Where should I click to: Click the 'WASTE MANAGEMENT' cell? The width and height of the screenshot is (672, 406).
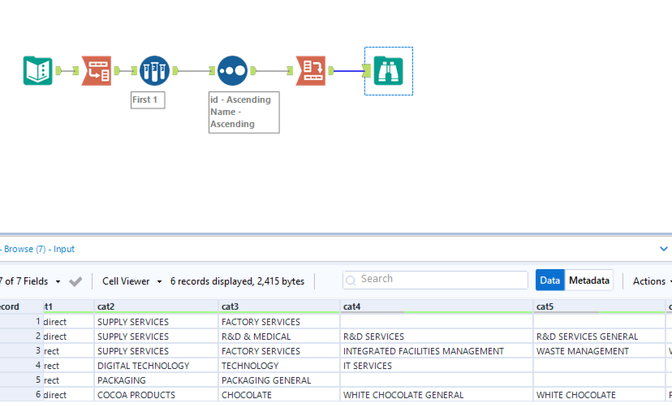[x=599, y=351]
